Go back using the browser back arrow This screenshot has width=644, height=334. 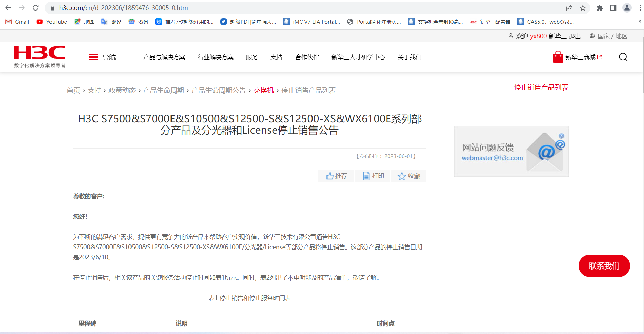[8, 8]
